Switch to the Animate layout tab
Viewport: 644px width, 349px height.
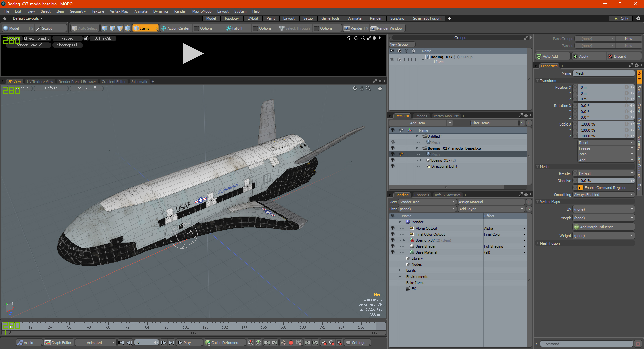[x=355, y=18]
